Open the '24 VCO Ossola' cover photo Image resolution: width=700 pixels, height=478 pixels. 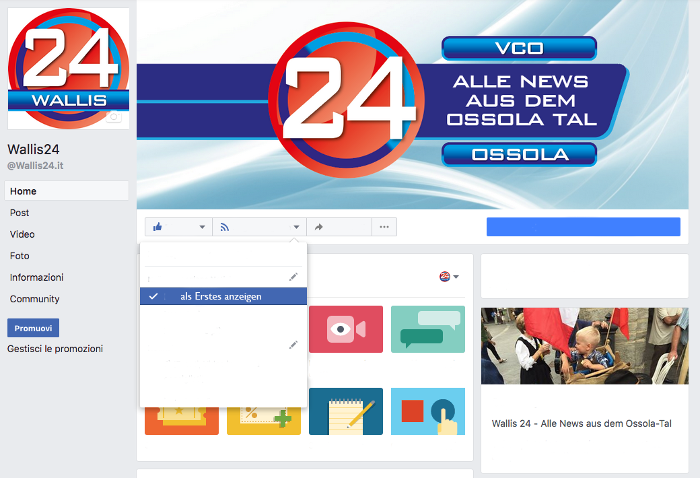coord(412,104)
